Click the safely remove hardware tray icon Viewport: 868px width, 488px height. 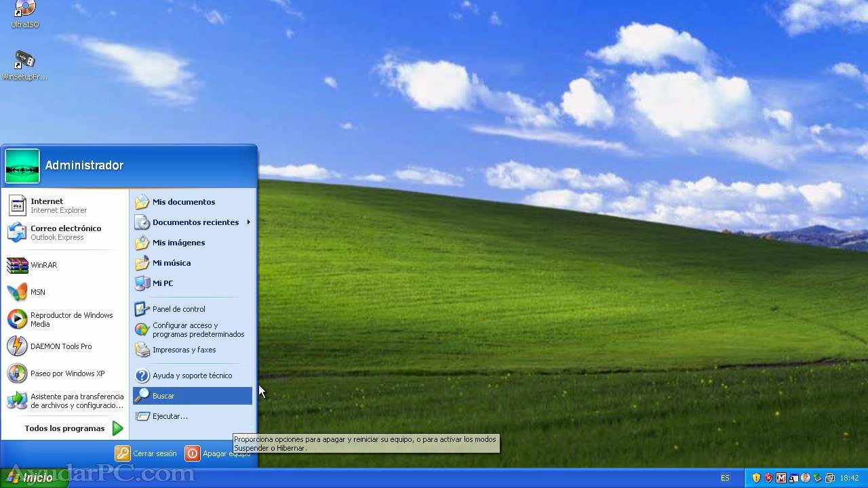pyautogui.click(x=818, y=478)
